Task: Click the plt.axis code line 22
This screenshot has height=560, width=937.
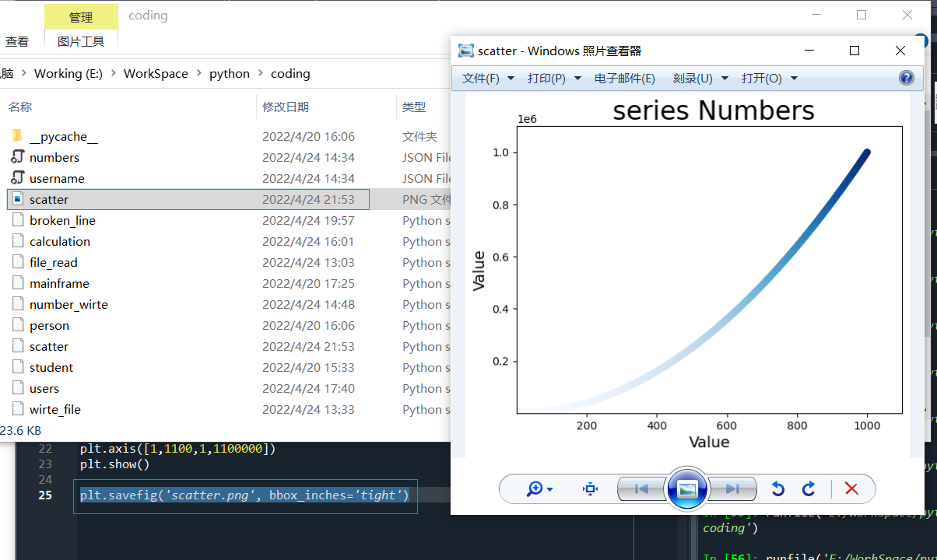Action: point(177,449)
